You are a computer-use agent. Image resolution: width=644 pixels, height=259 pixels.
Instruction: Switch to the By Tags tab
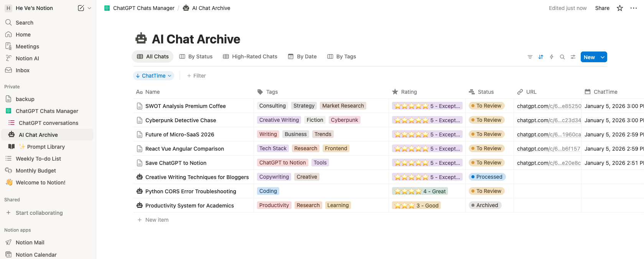pyautogui.click(x=341, y=56)
